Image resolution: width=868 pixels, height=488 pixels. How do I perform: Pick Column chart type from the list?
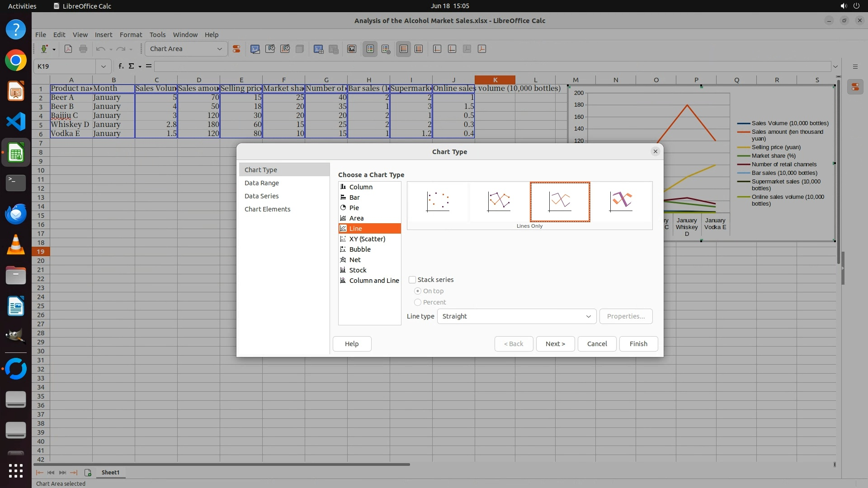[x=360, y=187]
